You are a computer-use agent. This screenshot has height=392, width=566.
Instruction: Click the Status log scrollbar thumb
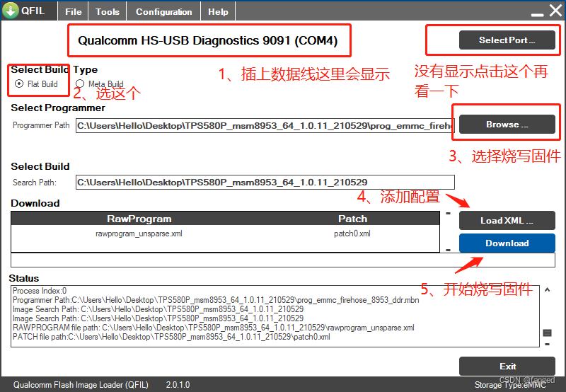[x=547, y=333]
